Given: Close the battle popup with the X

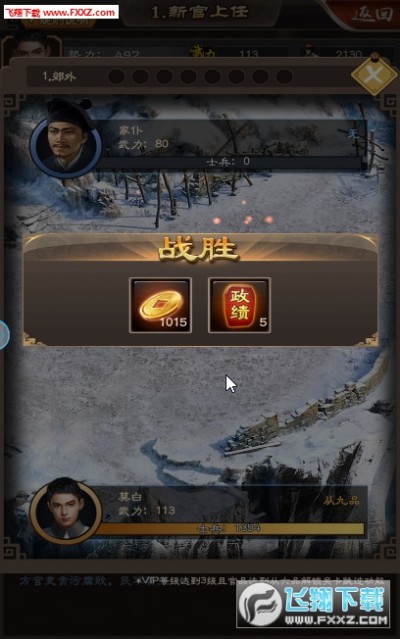Looking at the screenshot, I should 374,75.
